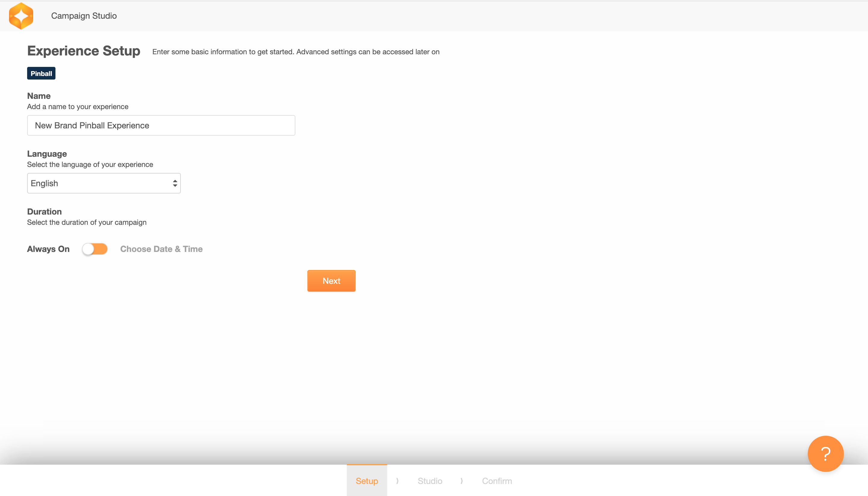
Task: Click the Experience Setup page heading
Action: [x=83, y=51]
